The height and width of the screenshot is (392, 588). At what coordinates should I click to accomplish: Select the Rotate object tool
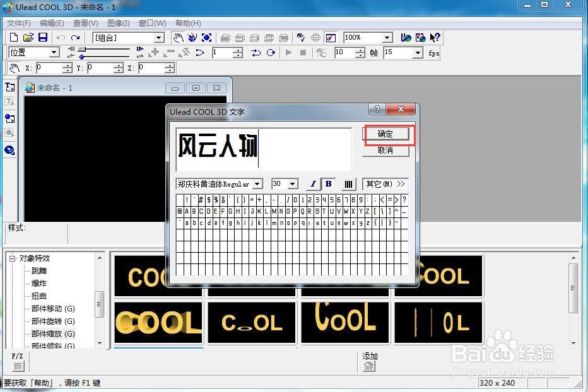(192, 37)
